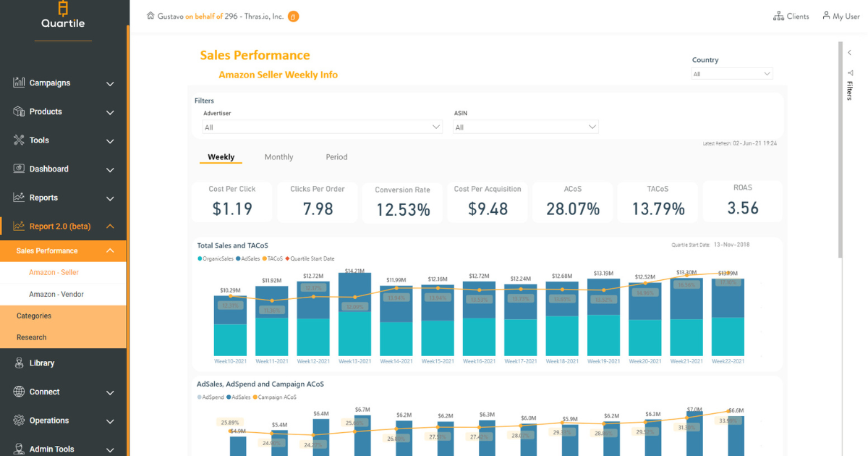Click the Filters funnel icon
868x456 pixels.
850,73
